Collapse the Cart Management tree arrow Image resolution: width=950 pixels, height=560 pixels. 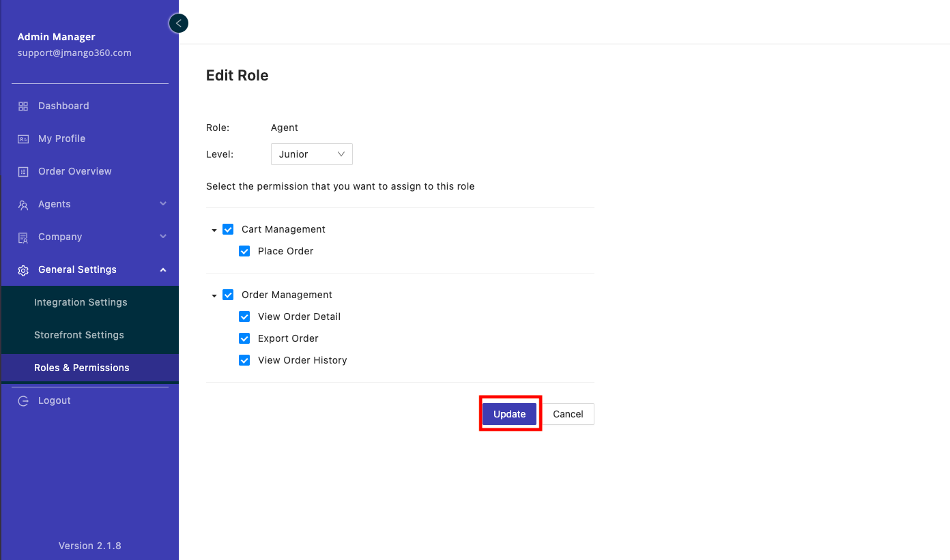214,230
